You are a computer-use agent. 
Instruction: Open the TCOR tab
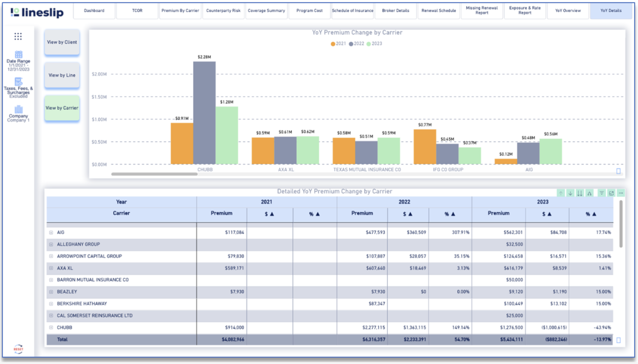click(137, 10)
